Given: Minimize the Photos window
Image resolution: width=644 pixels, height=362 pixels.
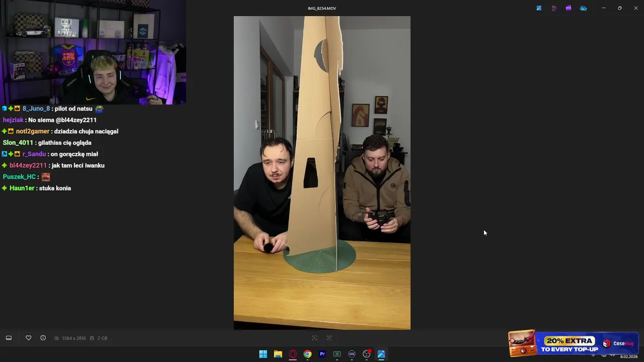Looking at the screenshot, I should coord(604,8).
